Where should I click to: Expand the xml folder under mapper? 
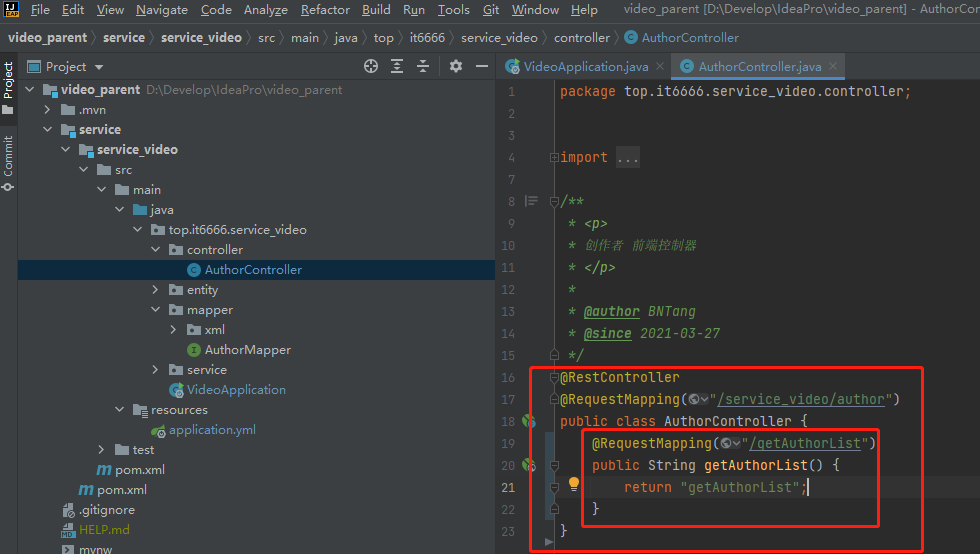tap(174, 330)
